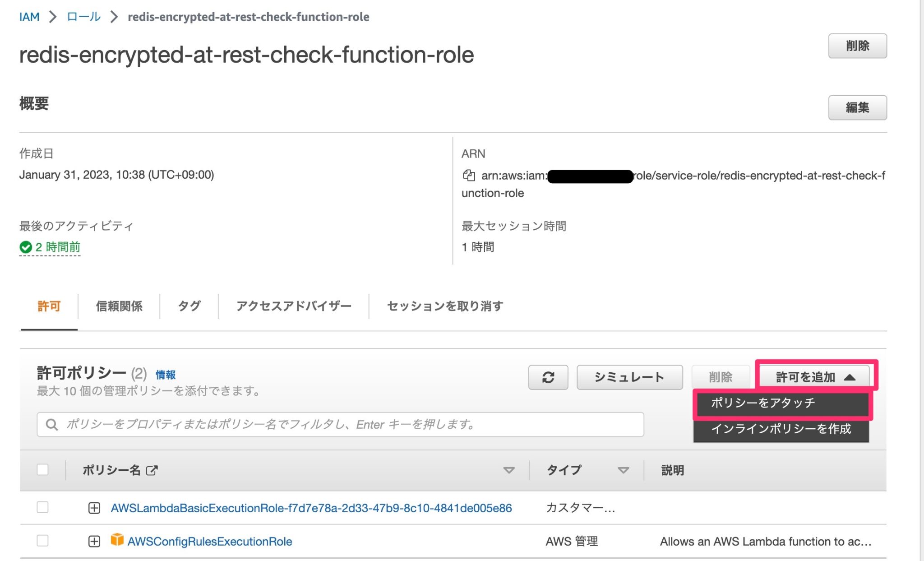Click the refresh icon above the policy list

coord(548,377)
